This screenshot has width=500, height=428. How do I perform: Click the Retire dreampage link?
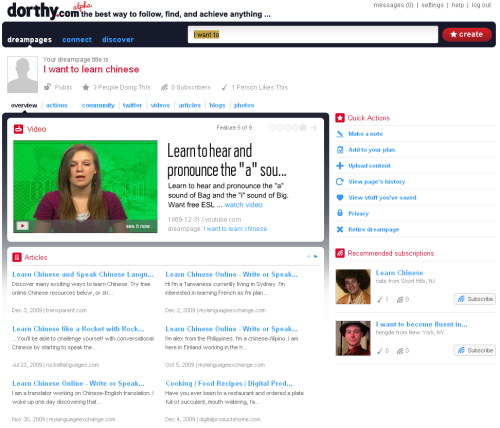click(374, 229)
